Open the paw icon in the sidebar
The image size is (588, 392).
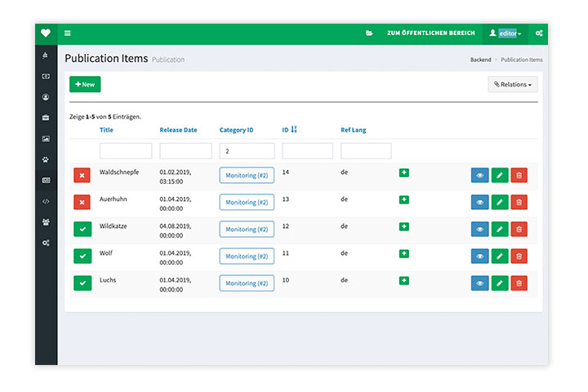pos(46,159)
